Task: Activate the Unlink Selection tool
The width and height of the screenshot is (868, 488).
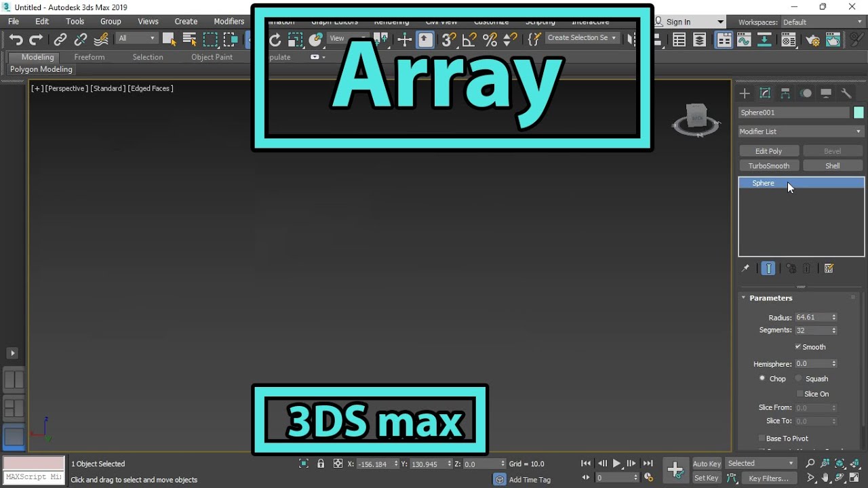Action: pos(81,39)
